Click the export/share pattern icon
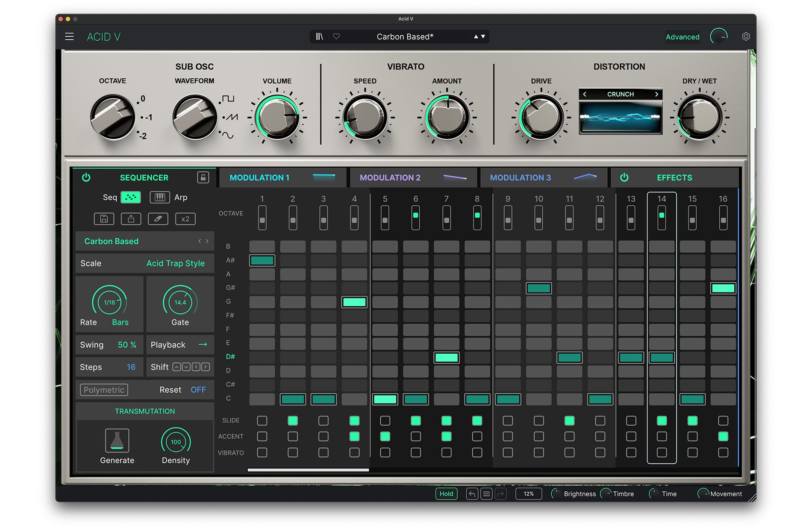812x529 pixels. click(131, 219)
